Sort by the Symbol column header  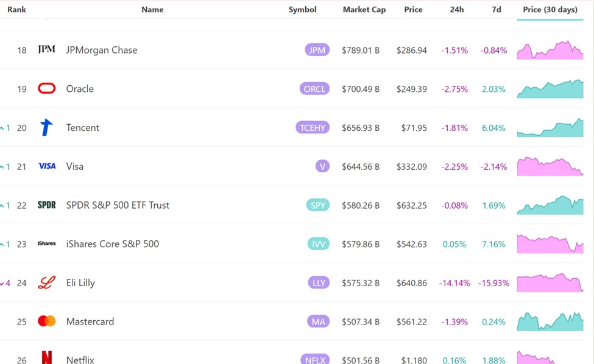pyautogui.click(x=302, y=10)
